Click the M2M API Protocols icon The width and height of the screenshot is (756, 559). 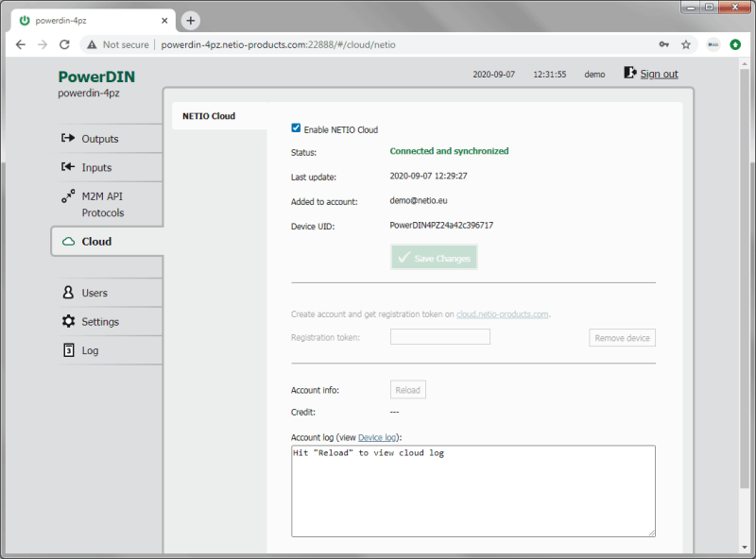point(68,197)
